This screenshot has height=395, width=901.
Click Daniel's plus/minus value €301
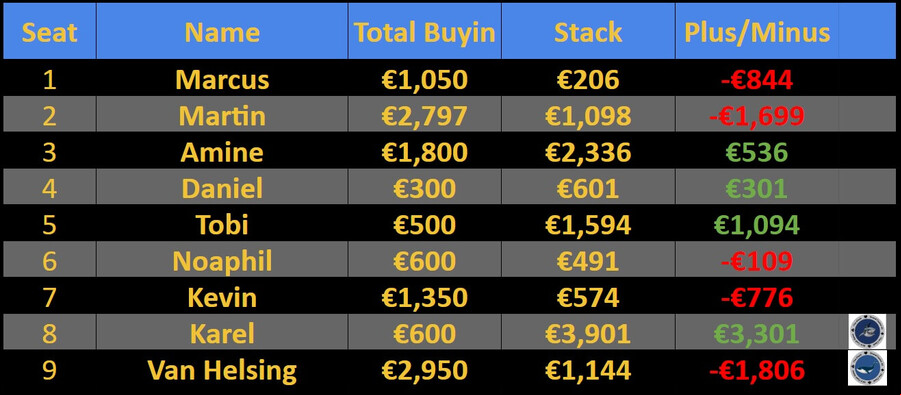tap(756, 189)
